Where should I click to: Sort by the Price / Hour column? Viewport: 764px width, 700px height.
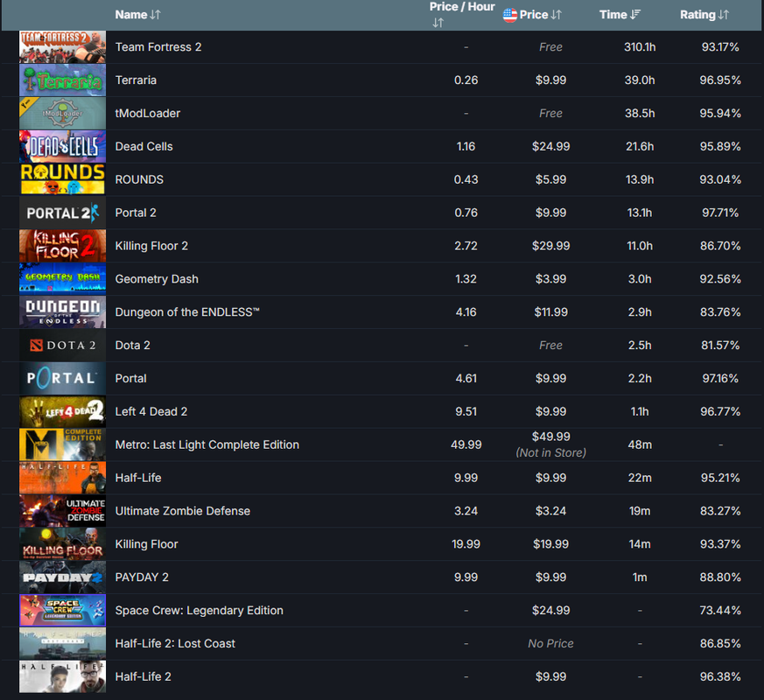click(461, 15)
